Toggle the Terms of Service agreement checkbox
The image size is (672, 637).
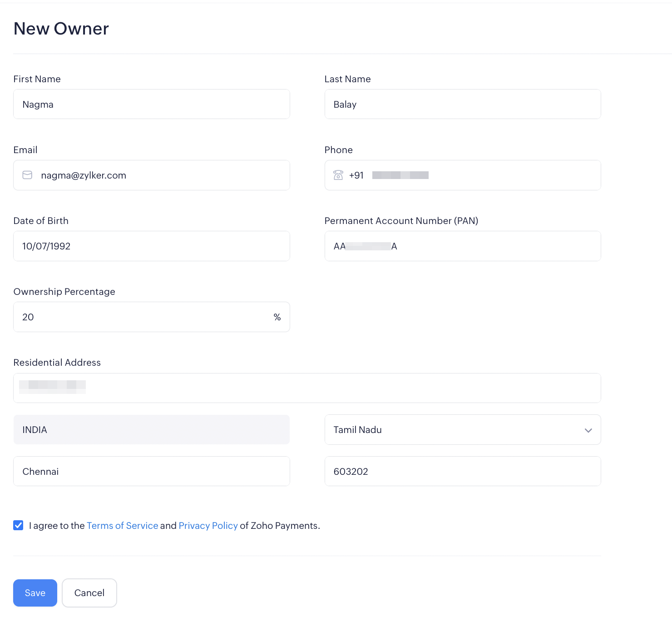[18, 526]
